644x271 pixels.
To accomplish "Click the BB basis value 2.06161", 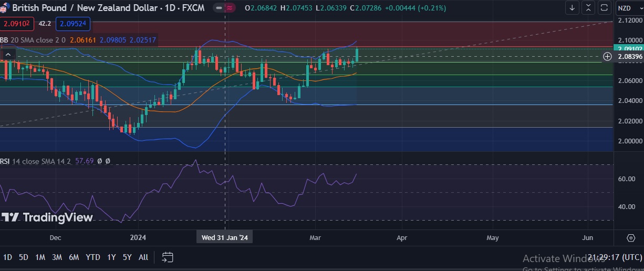I will point(82,40).
